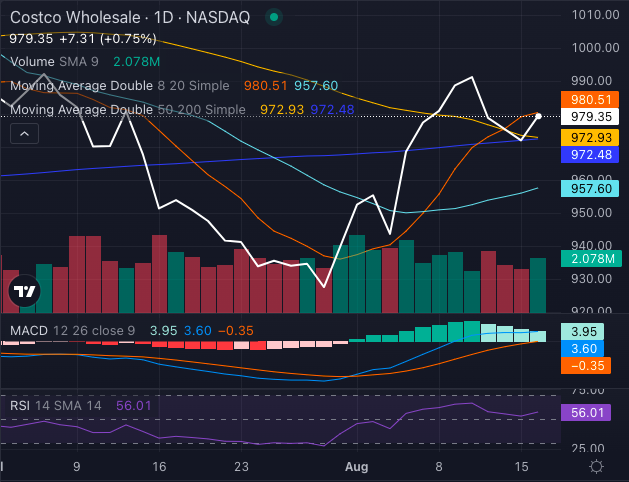Click the last price dot on chart
The height and width of the screenshot is (482, 629).
click(x=538, y=116)
